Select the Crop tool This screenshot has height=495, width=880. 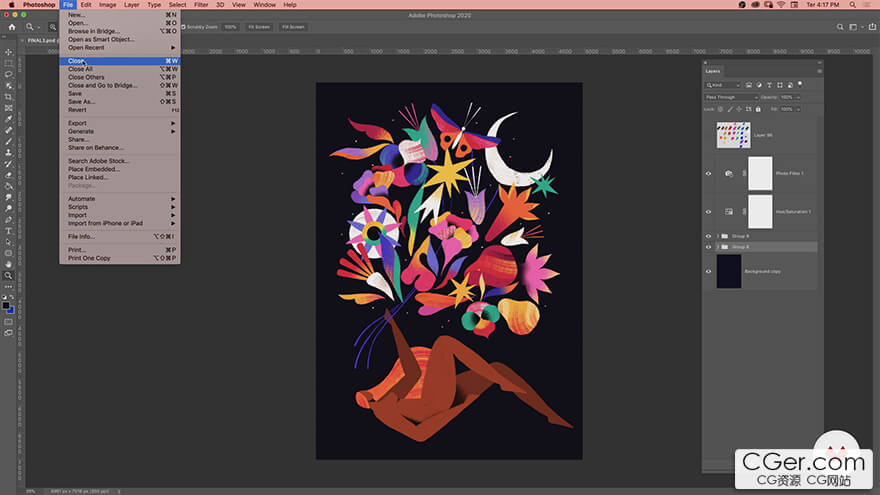(8, 97)
